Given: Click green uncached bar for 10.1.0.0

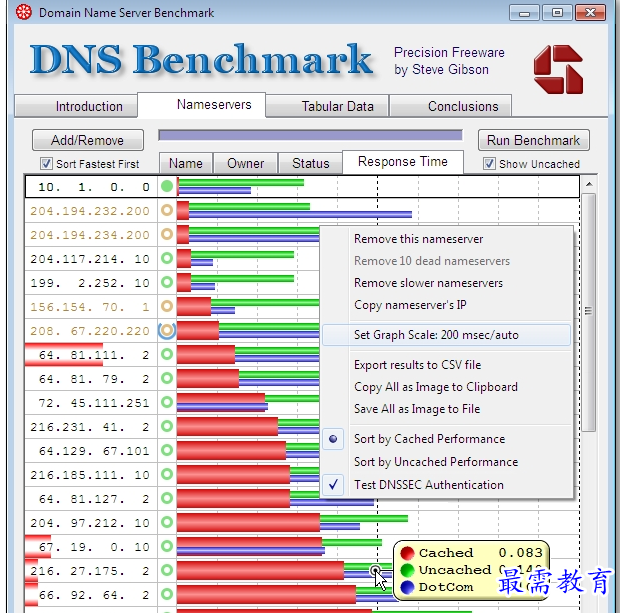Looking at the screenshot, I should 241,182.
